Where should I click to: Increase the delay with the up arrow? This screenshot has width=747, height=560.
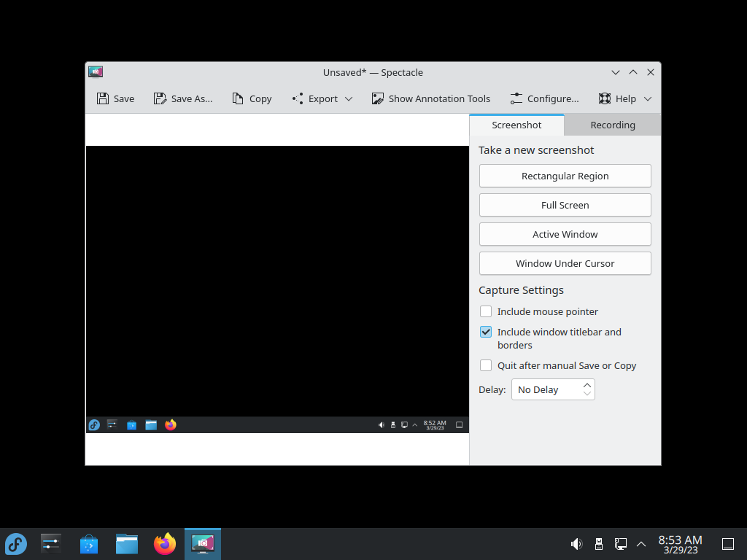587,385
